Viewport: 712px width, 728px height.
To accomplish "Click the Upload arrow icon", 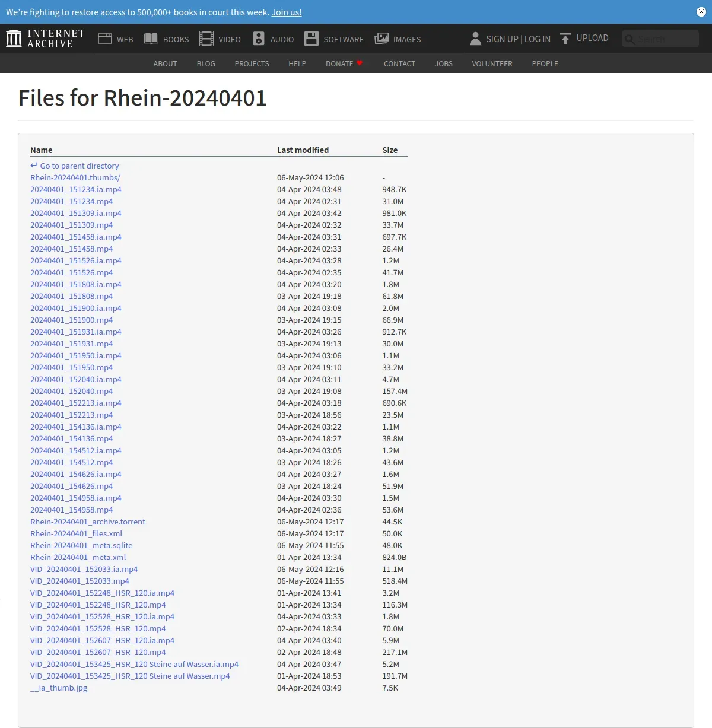I will click(x=565, y=39).
